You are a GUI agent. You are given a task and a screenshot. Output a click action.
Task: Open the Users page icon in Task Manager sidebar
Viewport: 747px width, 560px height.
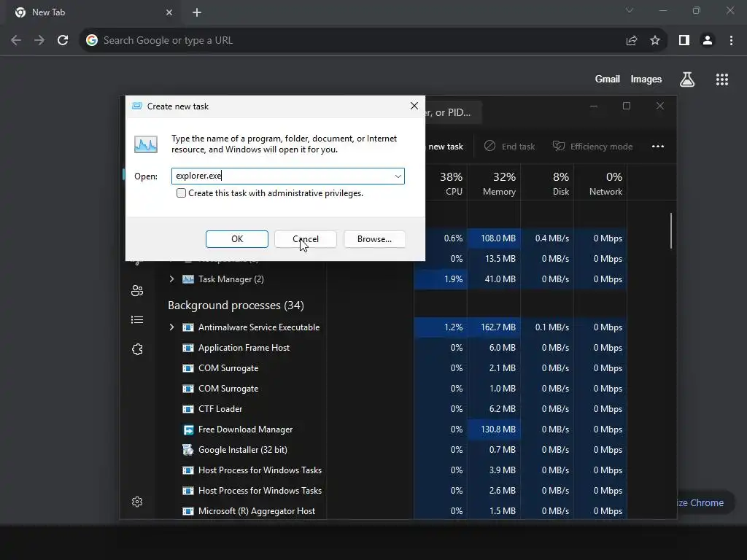137,290
